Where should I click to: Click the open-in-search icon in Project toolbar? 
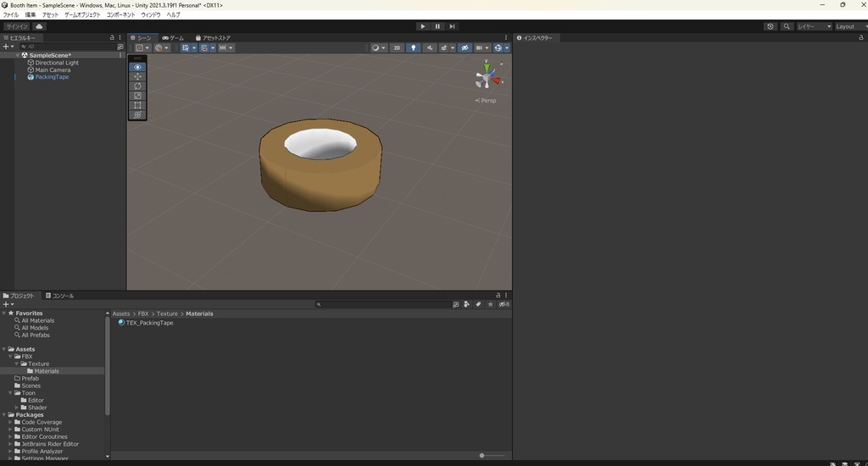click(455, 304)
